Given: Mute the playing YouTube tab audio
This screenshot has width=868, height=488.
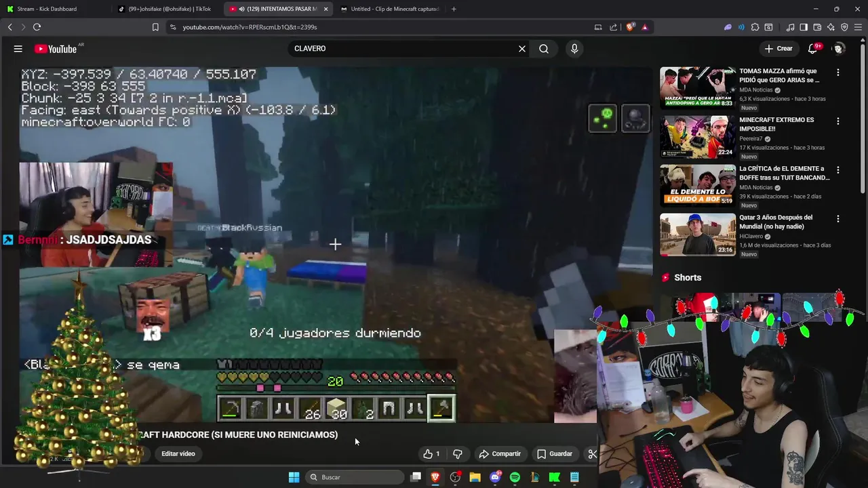Looking at the screenshot, I should tap(241, 9).
